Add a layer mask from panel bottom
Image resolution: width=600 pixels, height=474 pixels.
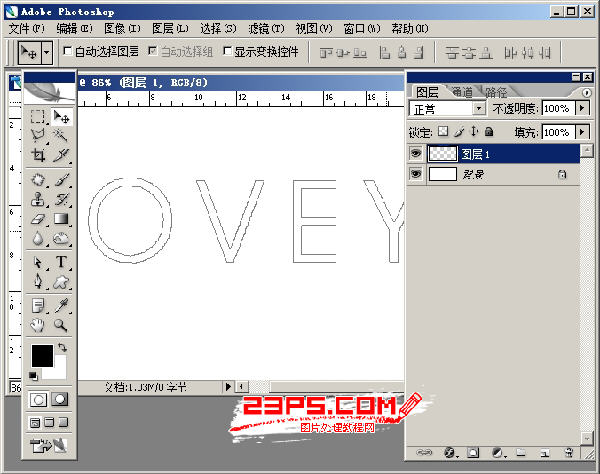472,452
